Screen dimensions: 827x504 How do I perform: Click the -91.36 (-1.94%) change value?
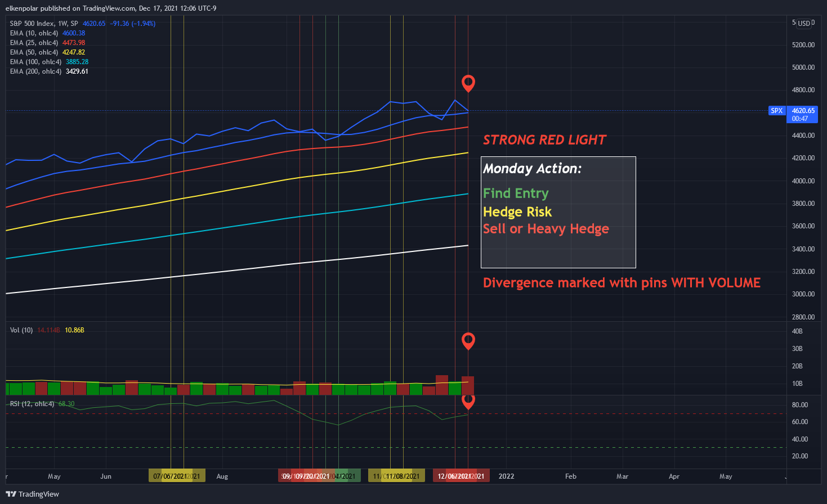coord(133,24)
